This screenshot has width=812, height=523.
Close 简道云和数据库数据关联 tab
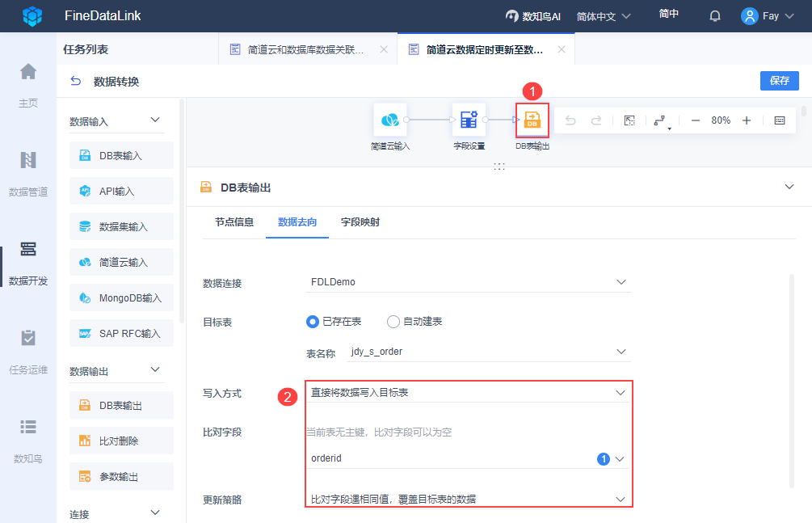pos(384,49)
